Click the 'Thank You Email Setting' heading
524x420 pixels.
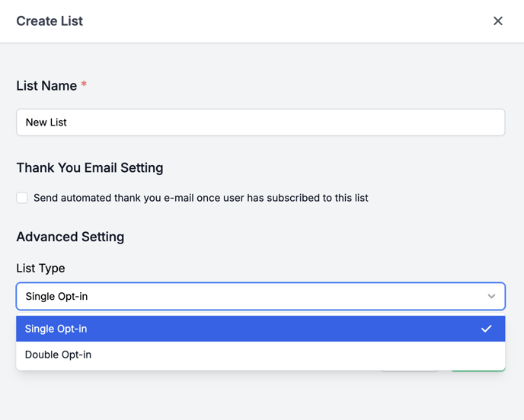pyautogui.click(x=90, y=168)
